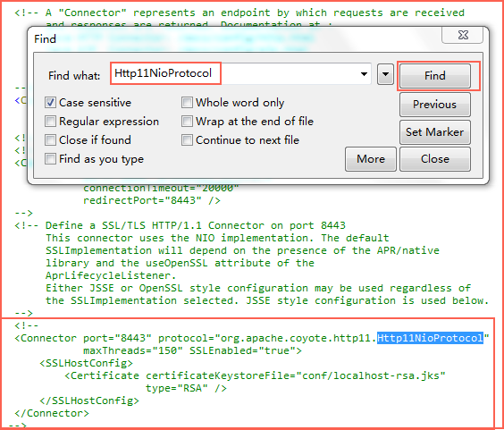Click the 'SSLImplementation will depend on the presence' line

click(x=242, y=250)
